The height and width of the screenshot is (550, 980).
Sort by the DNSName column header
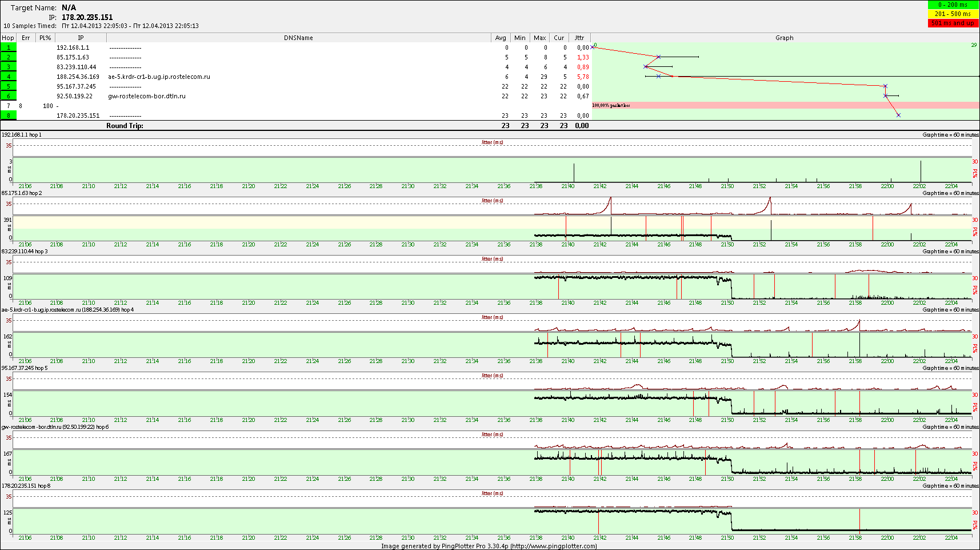click(298, 38)
